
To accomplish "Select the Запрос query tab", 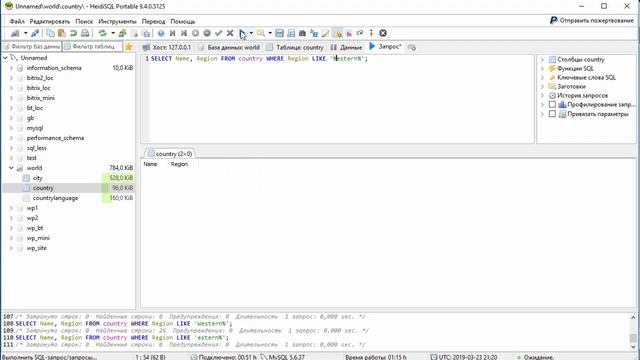I will [385, 47].
